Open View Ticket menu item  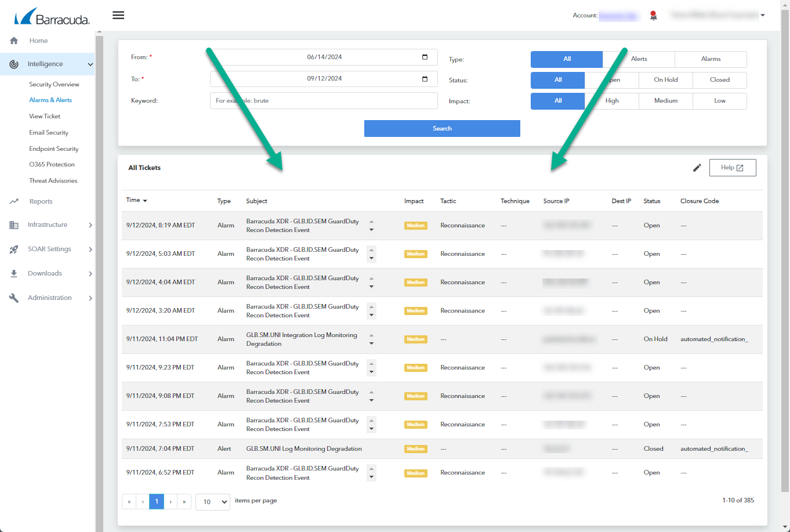[x=45, y=117]
